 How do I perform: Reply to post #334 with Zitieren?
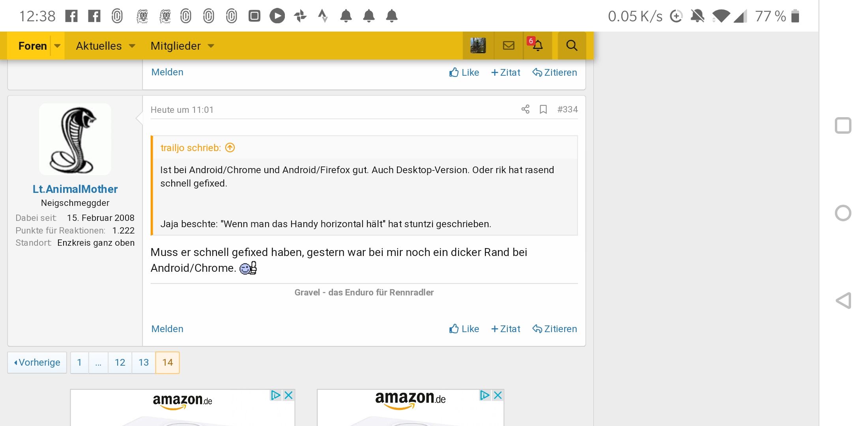click(x=554, y=329)
